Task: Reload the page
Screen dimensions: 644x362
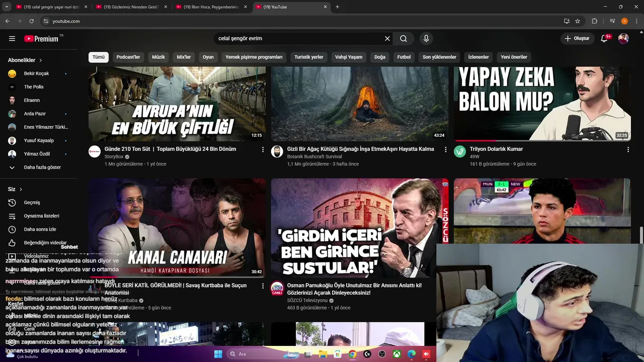Action: click(31, 21)
